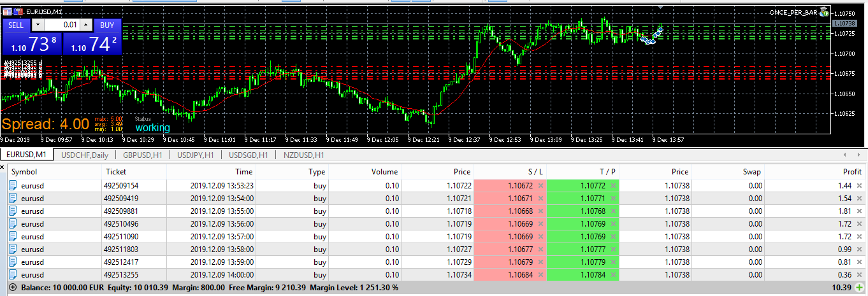
Task: Click the green plus icon beside total profit
Action: (860, 288)
